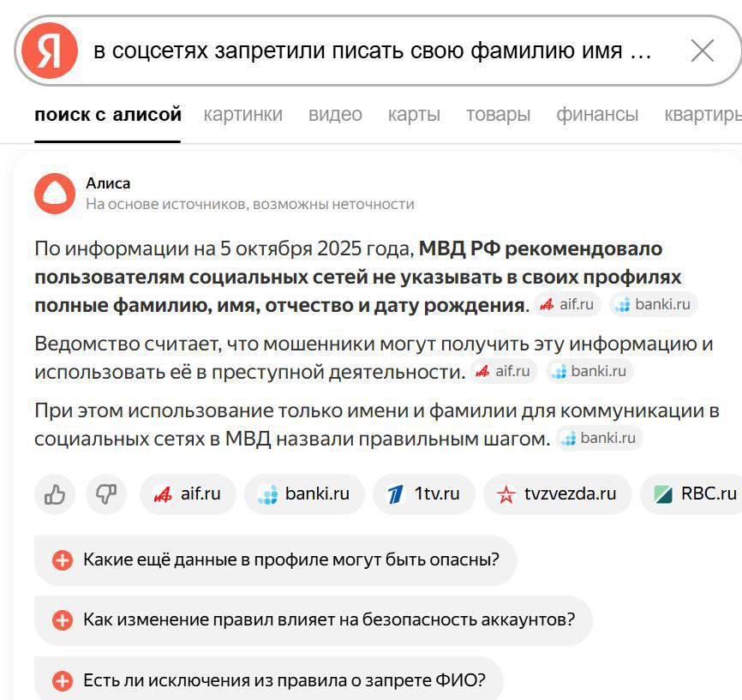Go to the финансы tab
The width and height of the screenshot is (742, 700).
597,114
